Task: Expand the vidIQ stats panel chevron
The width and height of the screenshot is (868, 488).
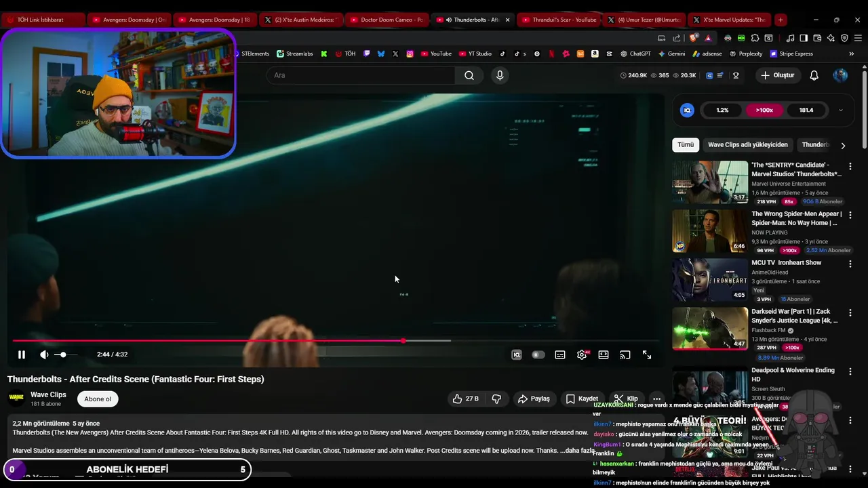Action: [841, 110]
